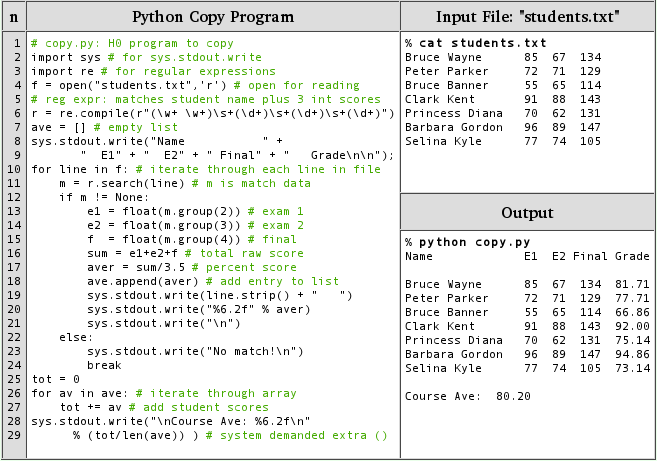The image size is (657, 461).
Task: Click the "tot = 0" code line
Action: pyautogui.click(x=55, y=380)
